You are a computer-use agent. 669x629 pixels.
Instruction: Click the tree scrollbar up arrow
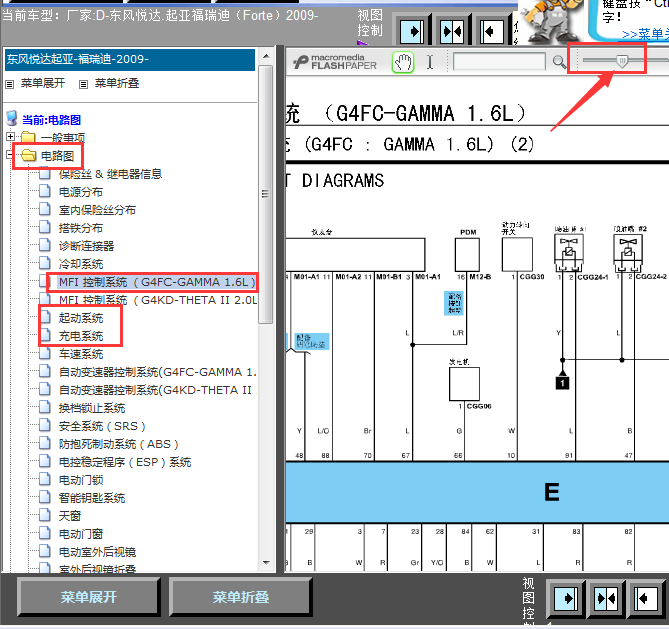[266, 56]
